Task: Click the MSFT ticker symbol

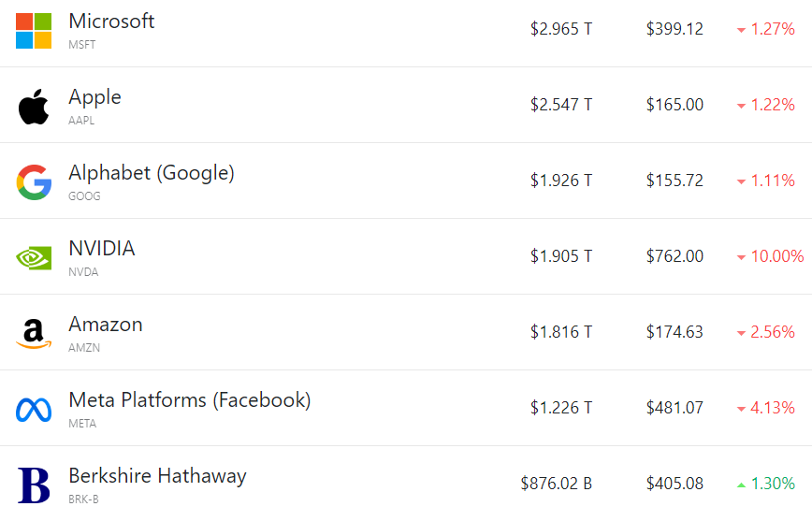Action: (82, 44)
